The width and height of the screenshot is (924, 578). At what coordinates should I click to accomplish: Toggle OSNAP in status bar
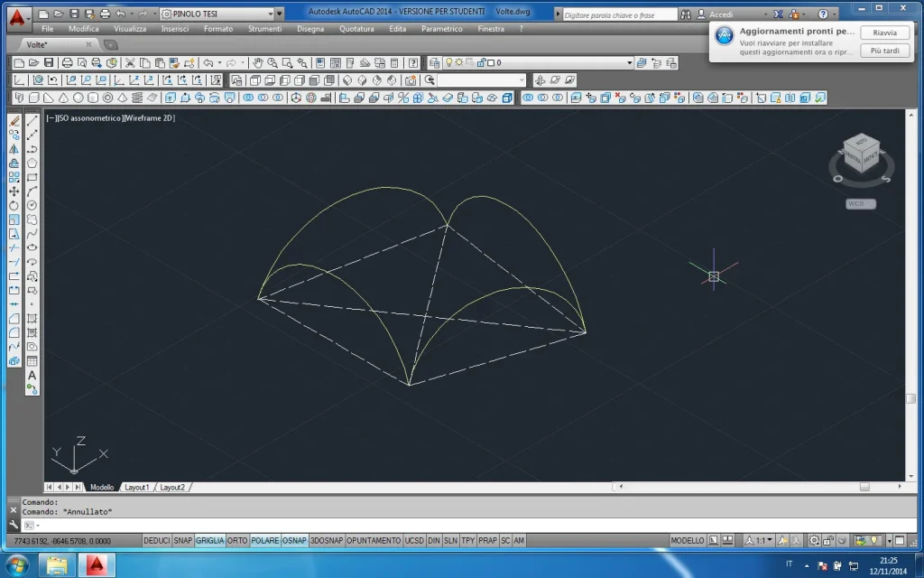pyautogui.click(x=294, y=540)
